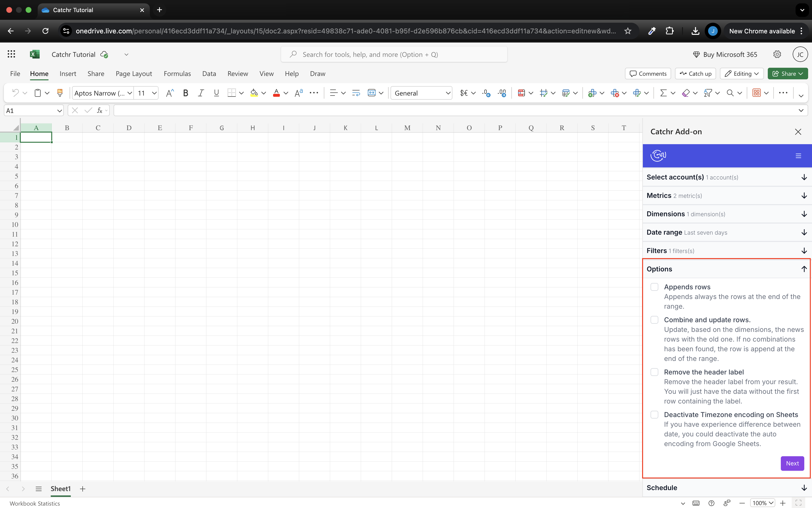Click the insert function fx icon
The width and height of the screenshot is (812, 508).
[x=100, y=110]
